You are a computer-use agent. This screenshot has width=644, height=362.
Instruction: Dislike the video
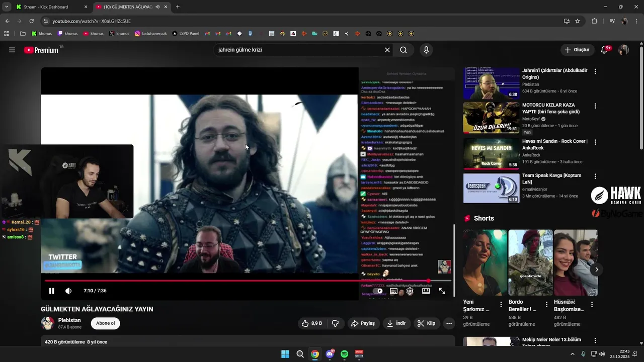click(x=335, y=323)
